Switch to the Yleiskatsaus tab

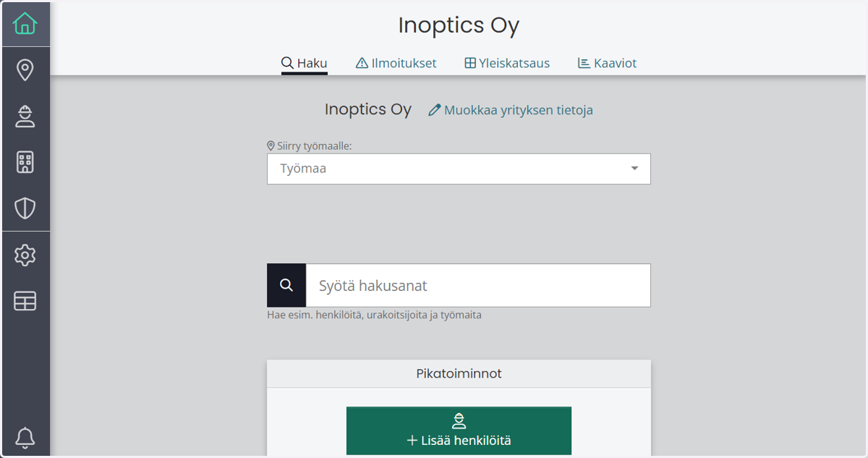click(x=506, y=63)
